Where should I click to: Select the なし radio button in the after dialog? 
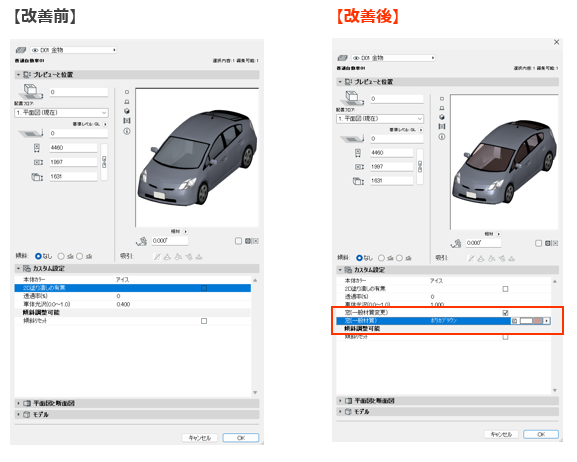click(x=360, y=258)
